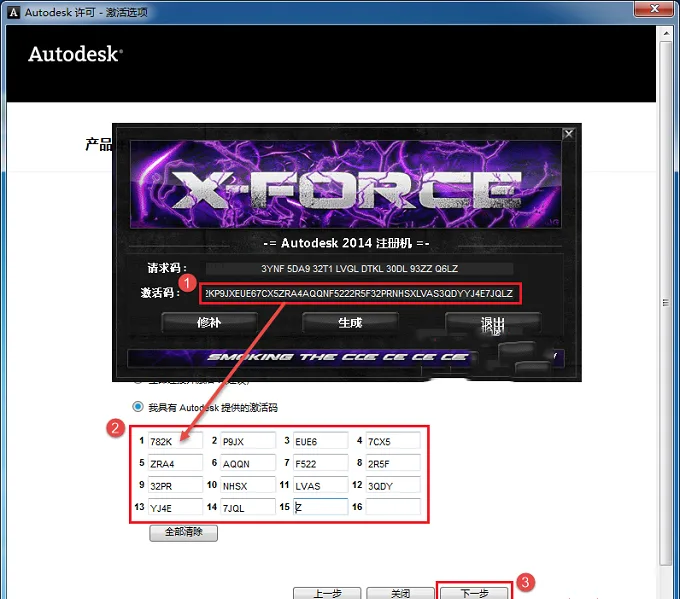The height and width of the screenshot is (599, 680).
Task: Click the activation code field in keygen
Action: click(360, 294)
